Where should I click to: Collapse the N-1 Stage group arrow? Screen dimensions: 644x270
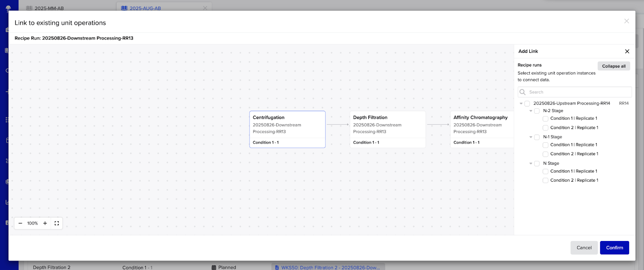[x=531, y=137]
